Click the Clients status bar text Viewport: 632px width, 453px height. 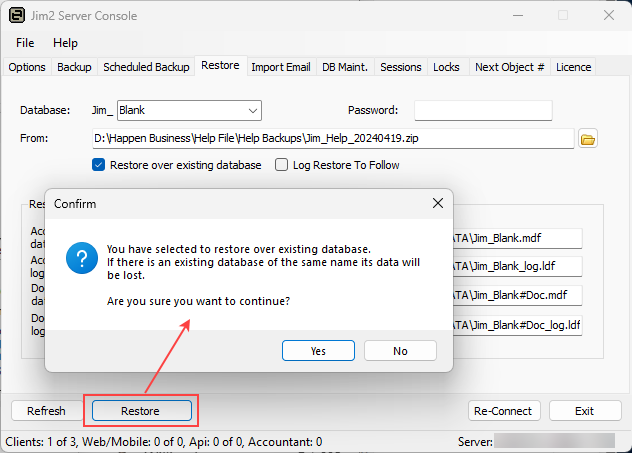164,442
